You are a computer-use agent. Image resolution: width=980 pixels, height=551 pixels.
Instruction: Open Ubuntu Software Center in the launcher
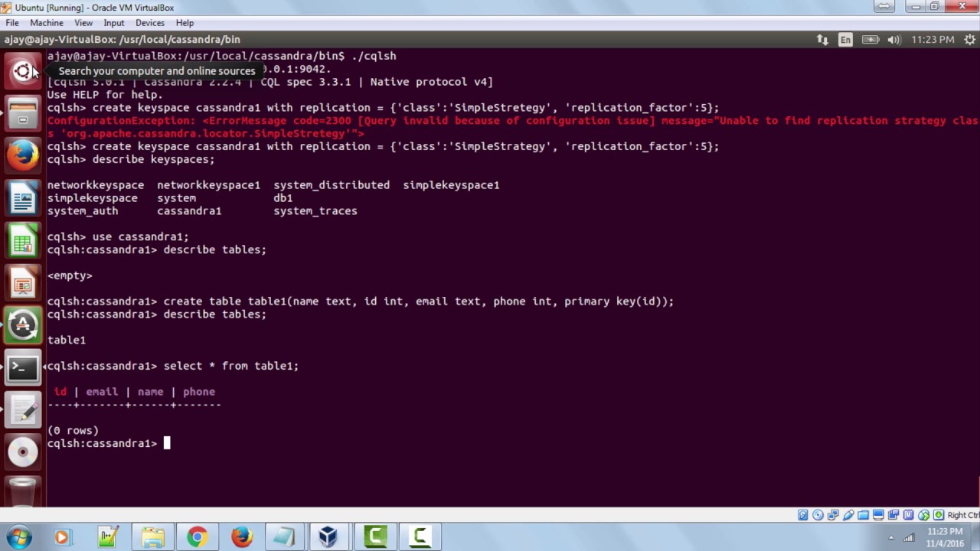[22, 325]
